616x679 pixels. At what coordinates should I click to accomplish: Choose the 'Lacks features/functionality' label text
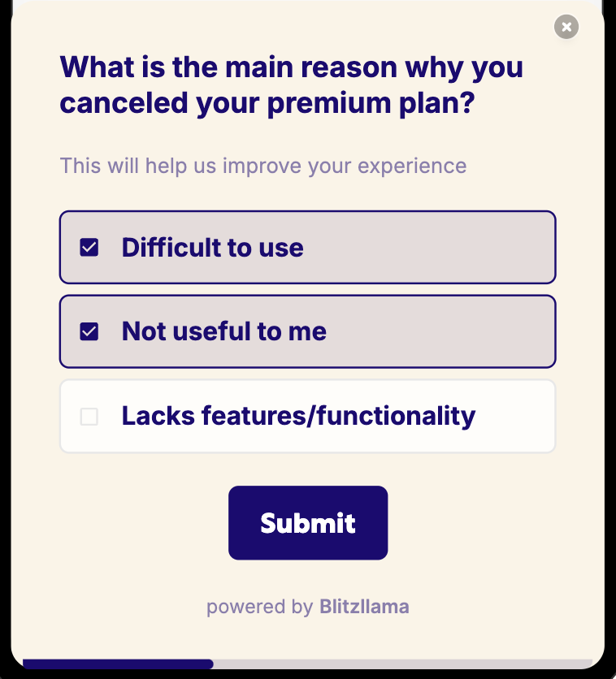pyautogui.click(x=298, y=416)
